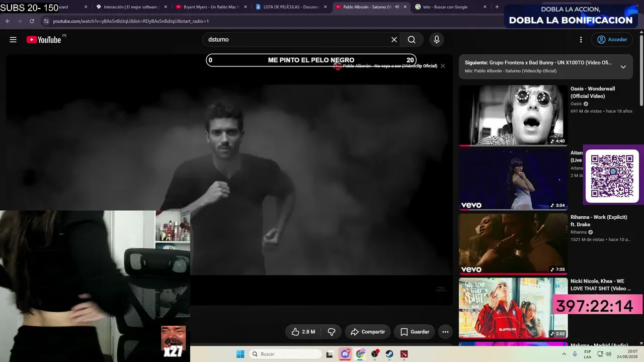Screen dimensions: 644x362
Task: Close the Bryant Myers tab
Action: tap(246, 7)
